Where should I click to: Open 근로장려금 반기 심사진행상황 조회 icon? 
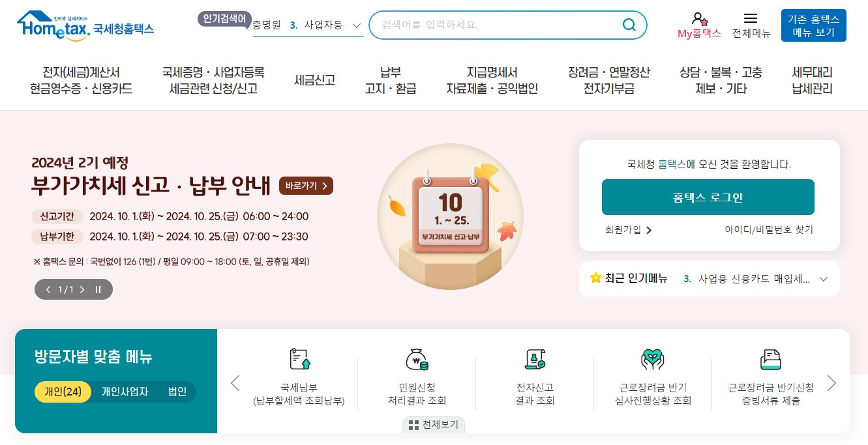tap(652, 359)
